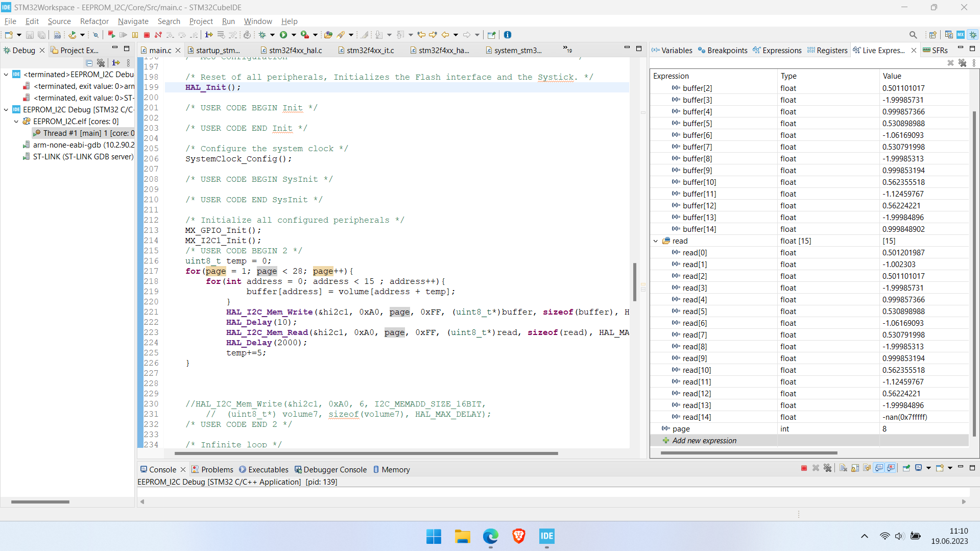The image size is (980, 551).
Task: Open the Project menu
Action: 201,21
